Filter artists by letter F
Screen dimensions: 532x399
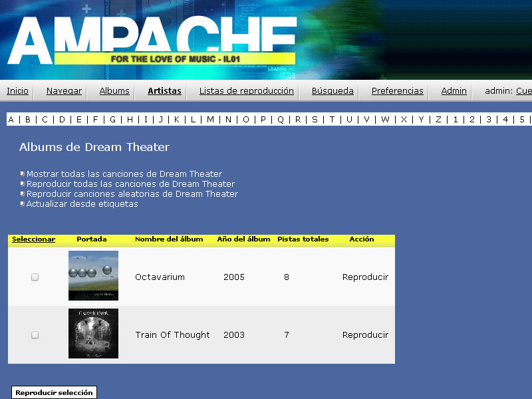tap(95, 120)
